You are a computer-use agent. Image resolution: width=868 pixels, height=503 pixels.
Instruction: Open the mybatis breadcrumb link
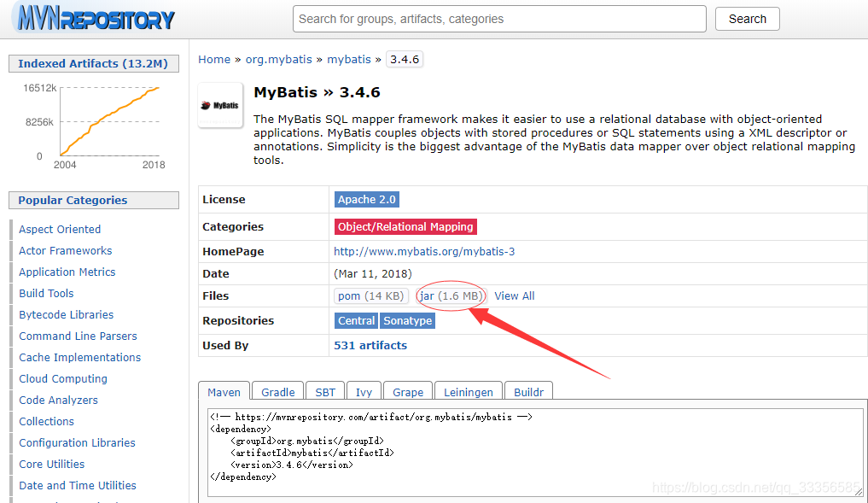tap(349, 59)
